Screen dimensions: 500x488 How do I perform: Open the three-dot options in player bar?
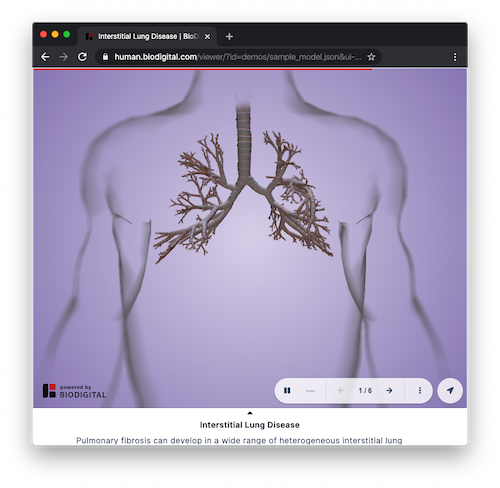click(420, 390)
